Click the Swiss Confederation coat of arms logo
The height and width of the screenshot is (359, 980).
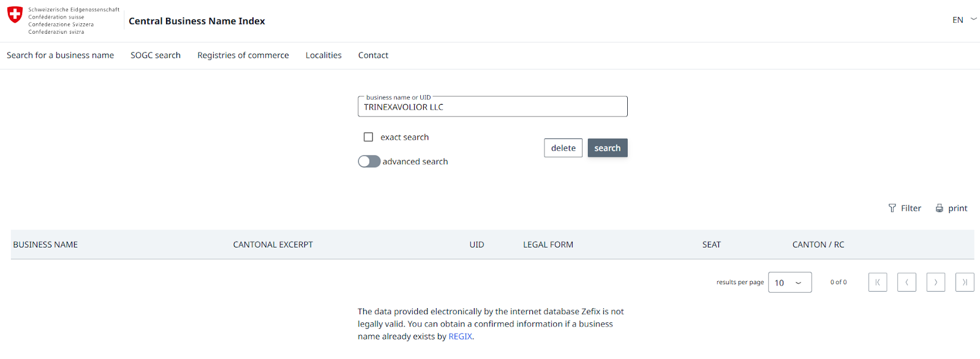(x=15, y=15)
